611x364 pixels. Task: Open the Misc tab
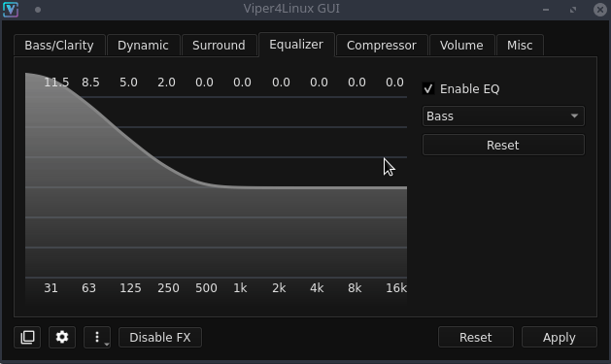coord(520,46)
